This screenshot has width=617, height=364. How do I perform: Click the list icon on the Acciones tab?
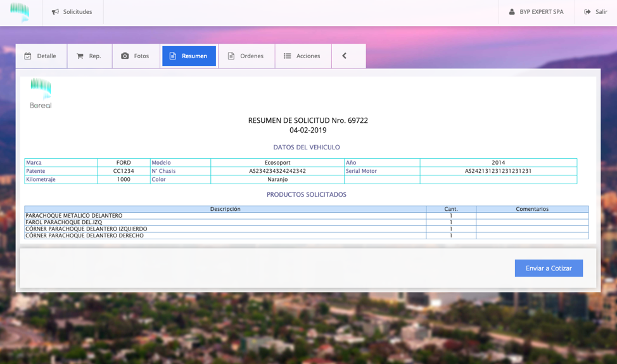tap(287, 56)
